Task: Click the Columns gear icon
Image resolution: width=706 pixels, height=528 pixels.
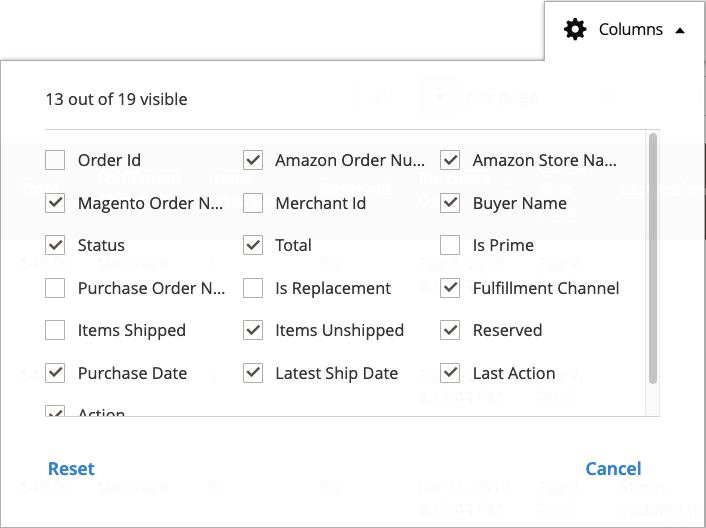Action: pos(575,30)
